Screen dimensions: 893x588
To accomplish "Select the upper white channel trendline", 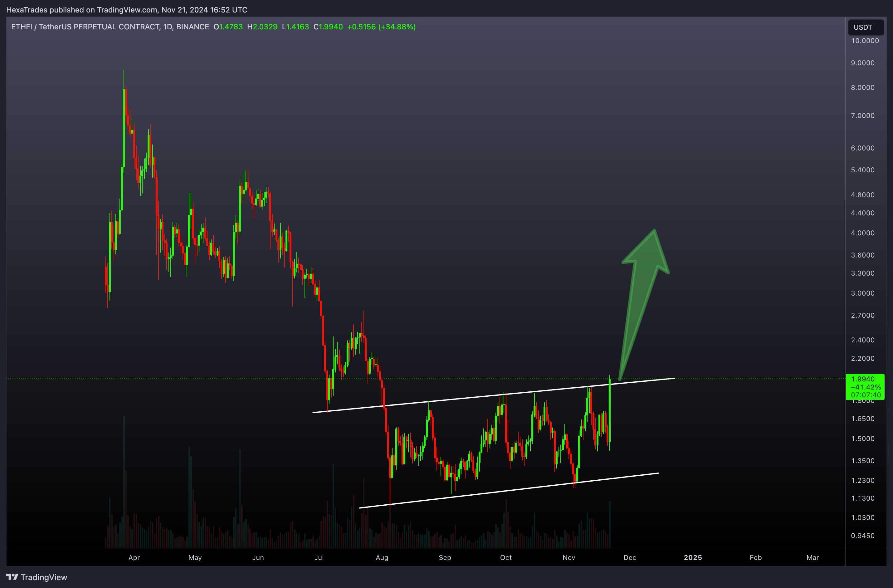I will click(x=494, y=395).
